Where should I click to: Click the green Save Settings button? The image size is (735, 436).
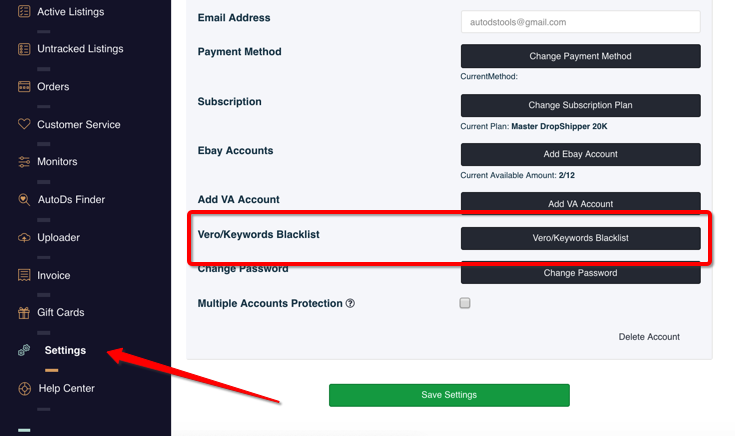point(449,395)
